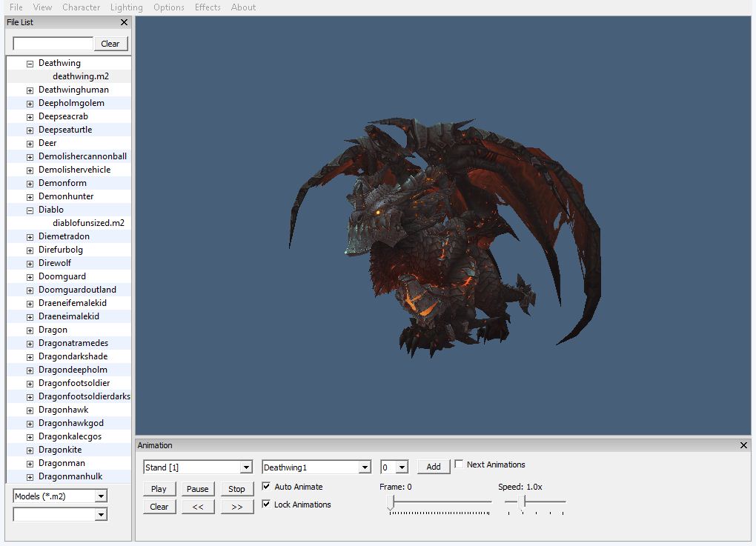The image size is (756, 546).
Task: Collapse the Deathwing tree node
Action: coord(30,64)
